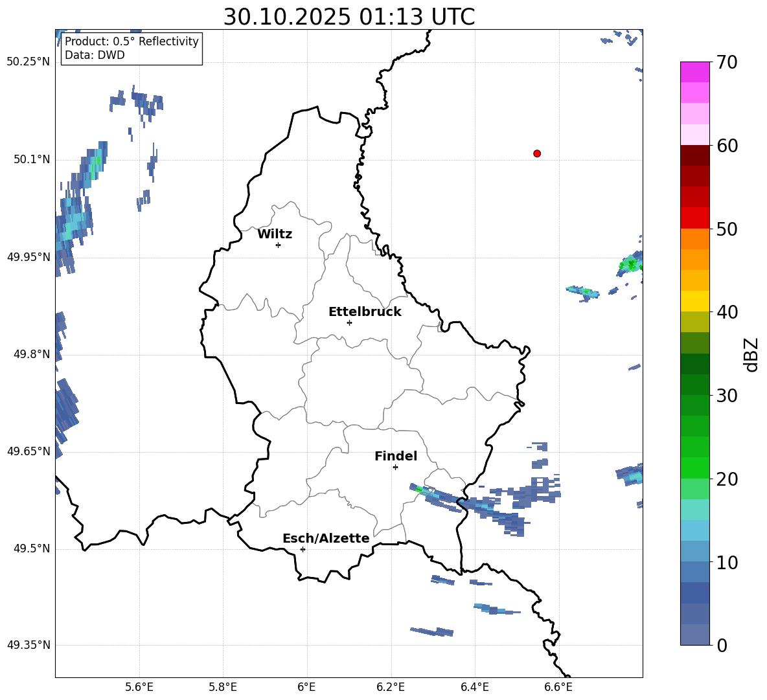The image size is (767, 700).
Task: Click the 10 value on the colorbar
Action: [727, 562]
